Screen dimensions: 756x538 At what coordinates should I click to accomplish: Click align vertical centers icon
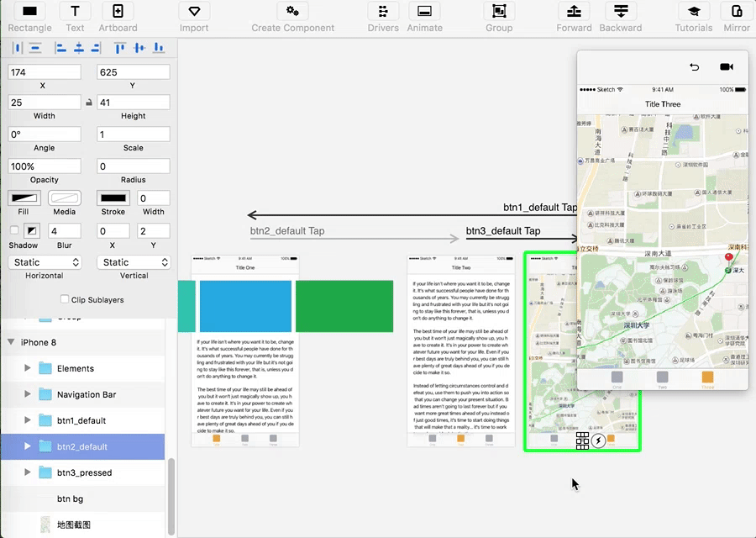point(139,48)
